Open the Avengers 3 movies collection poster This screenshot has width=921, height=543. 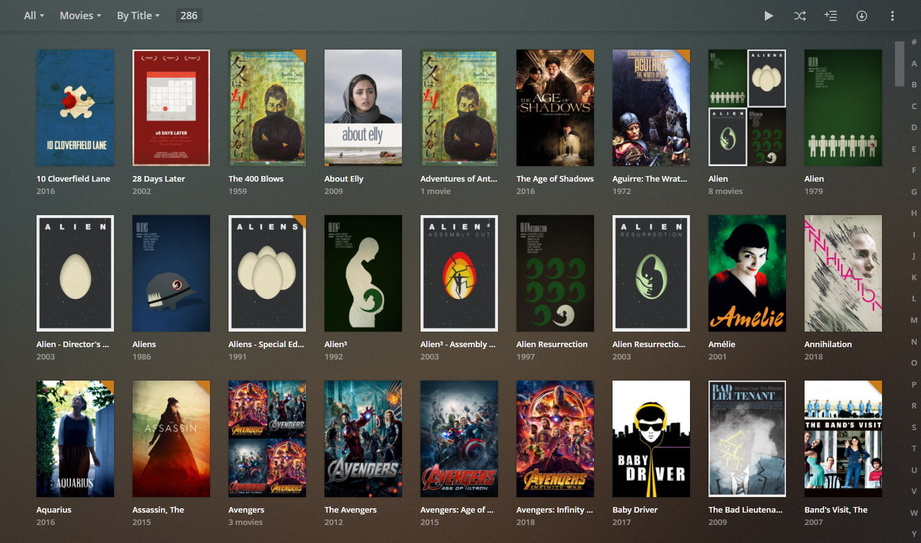tap(267, 438)
